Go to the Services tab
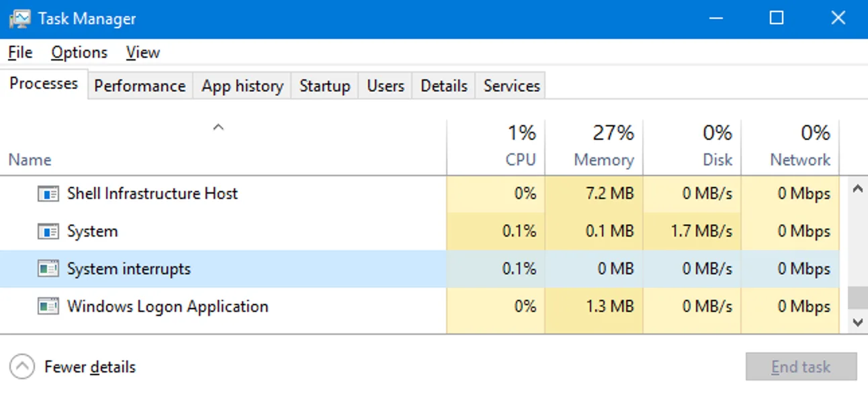This screenshot has height=398, width=868. pos(511,86)
